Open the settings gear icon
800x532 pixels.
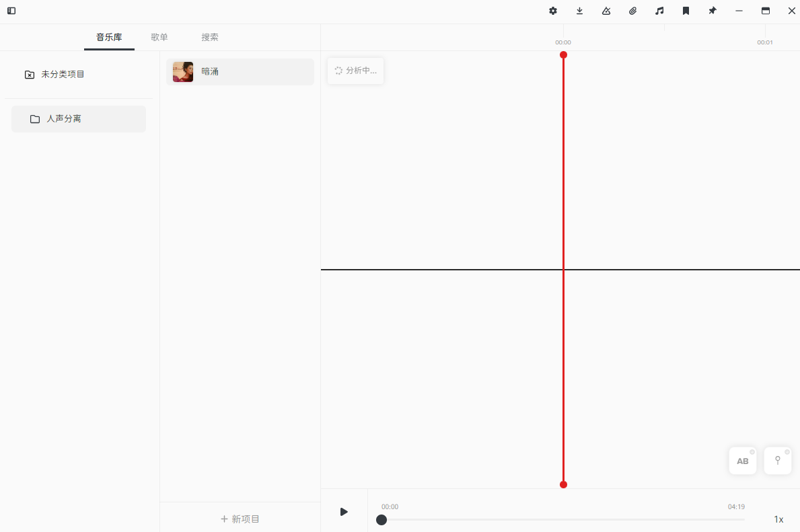(553, 11)
